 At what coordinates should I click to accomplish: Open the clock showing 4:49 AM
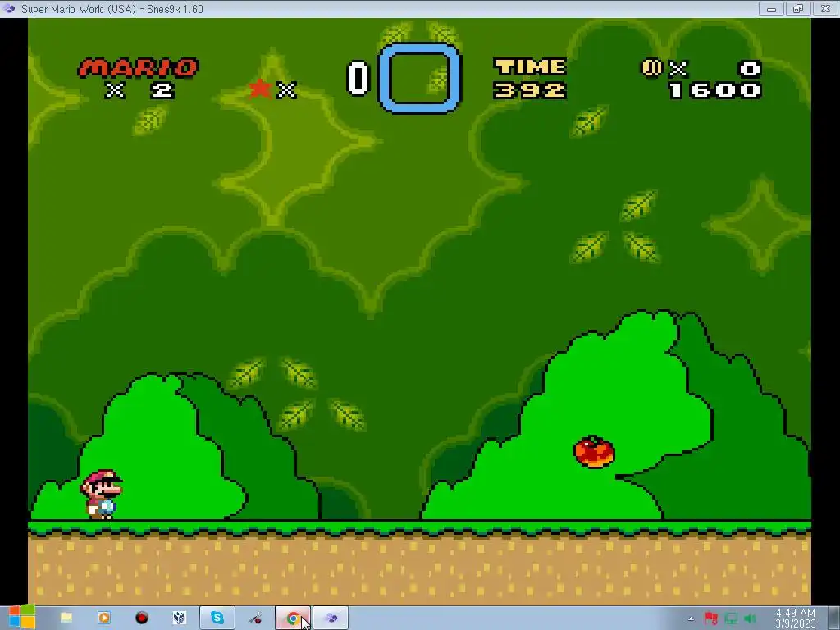[796, 619]
